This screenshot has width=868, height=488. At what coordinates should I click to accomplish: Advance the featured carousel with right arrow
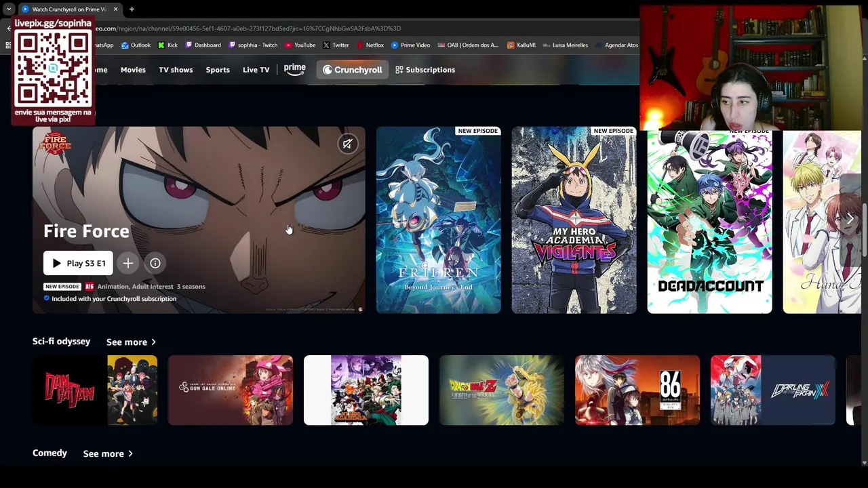pos(850,218)
